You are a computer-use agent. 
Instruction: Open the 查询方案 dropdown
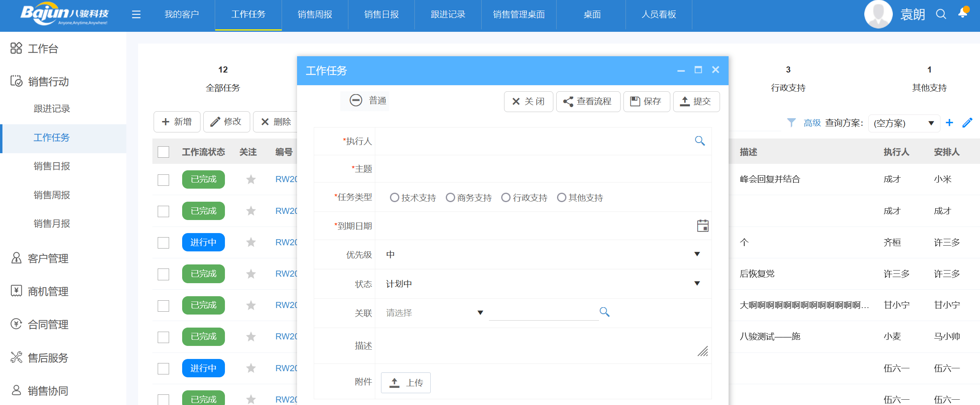pos(904,123)
